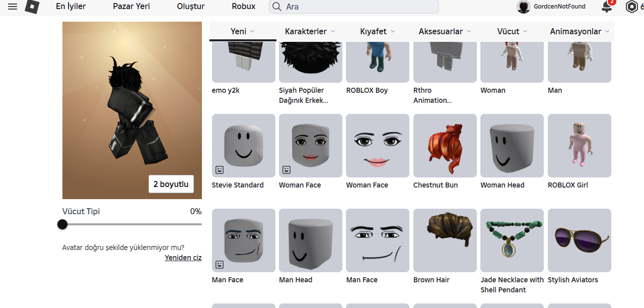Open the hamburger navigation menu
644x308 pixels.
pyautogui.click(x=13, y=7)
